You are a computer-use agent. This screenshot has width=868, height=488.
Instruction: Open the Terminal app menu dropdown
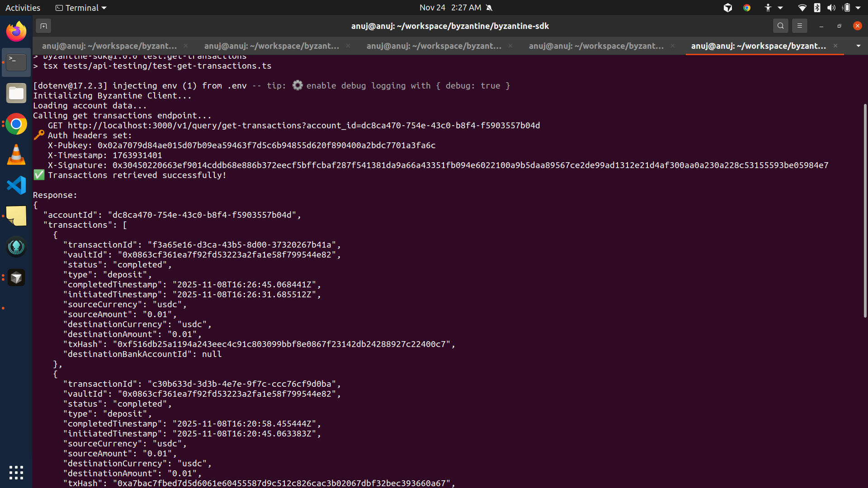click(81, 8)
